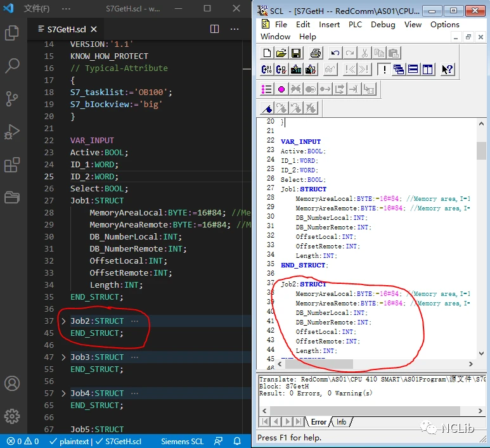Viewport: 490px width, 448px height.
Task: Click the context help arrow-question icon
Action: 448,70
